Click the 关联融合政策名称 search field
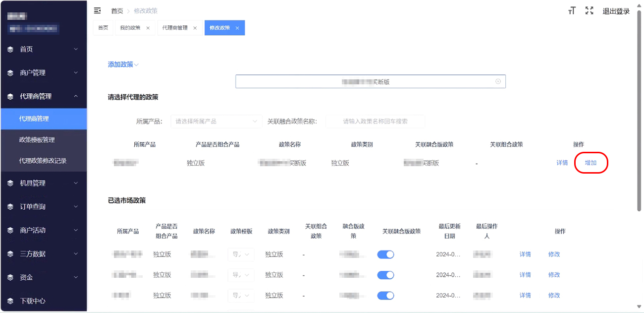 coord(375,122)
